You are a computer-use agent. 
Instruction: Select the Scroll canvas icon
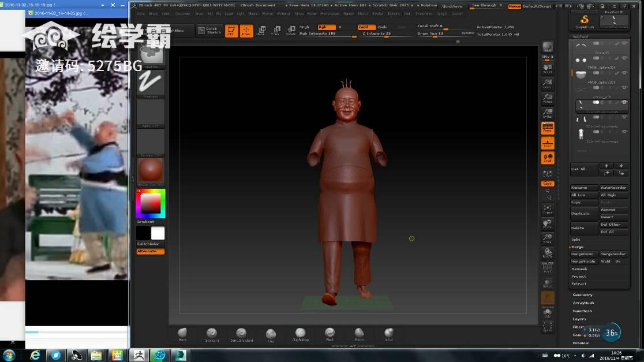pos(548,69)
